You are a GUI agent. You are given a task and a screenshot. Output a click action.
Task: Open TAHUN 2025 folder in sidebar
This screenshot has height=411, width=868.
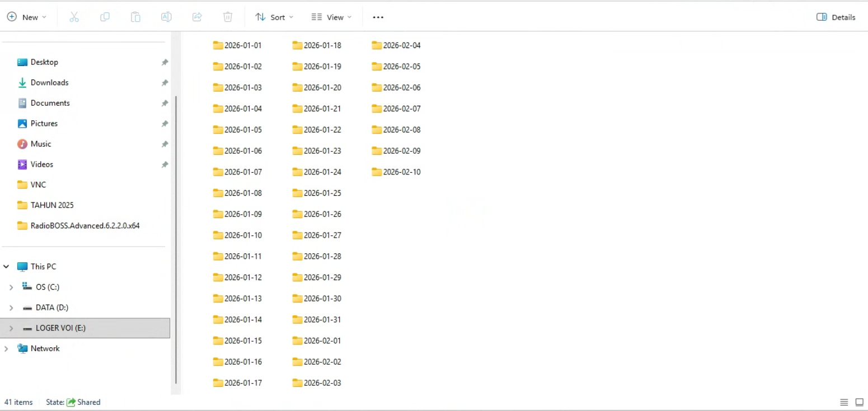51,205
